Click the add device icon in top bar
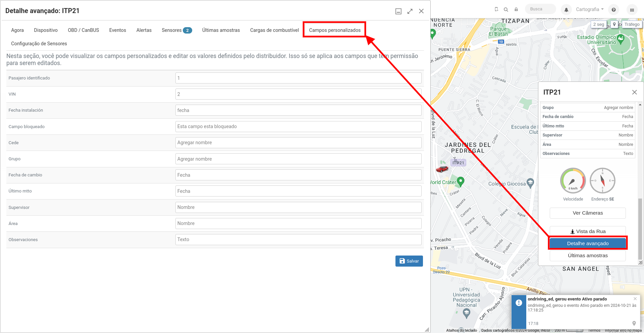The height and width of the screenshot is (333, 644). [x=496, y=9]
